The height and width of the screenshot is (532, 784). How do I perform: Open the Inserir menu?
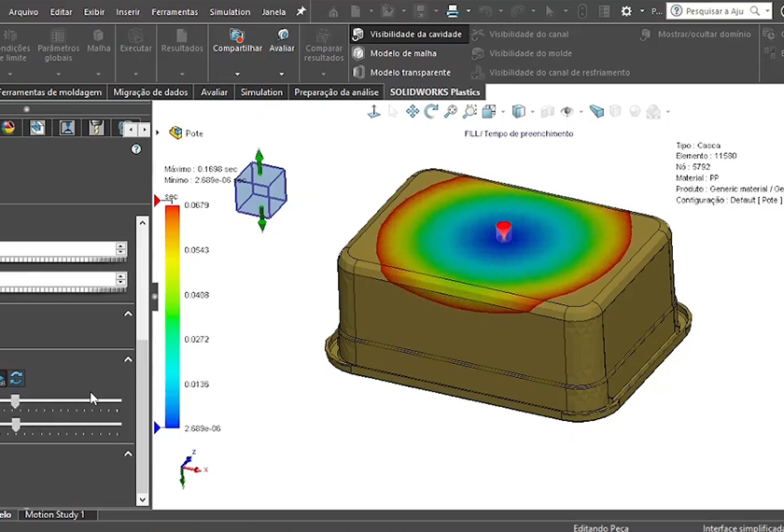[x=128, y=12]
